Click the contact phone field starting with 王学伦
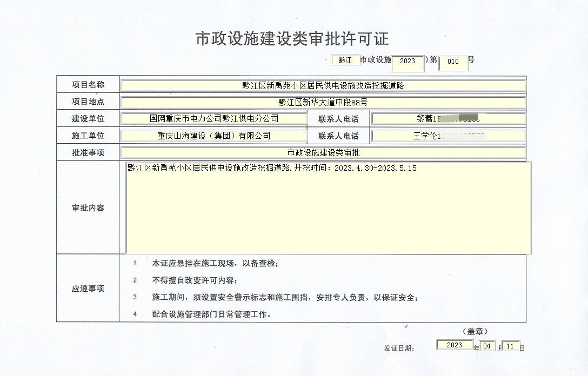Viewport: 588px width, 376px height. pos(449,136)
